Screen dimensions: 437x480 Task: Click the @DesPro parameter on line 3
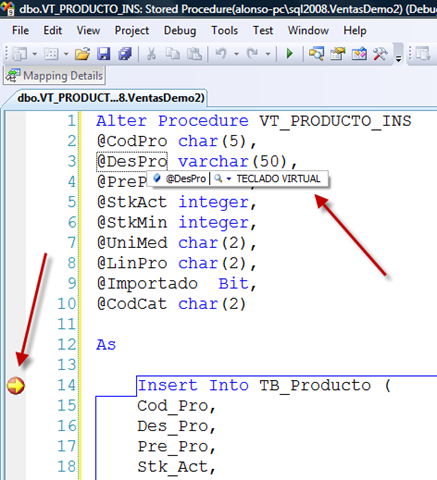(132, 162)
